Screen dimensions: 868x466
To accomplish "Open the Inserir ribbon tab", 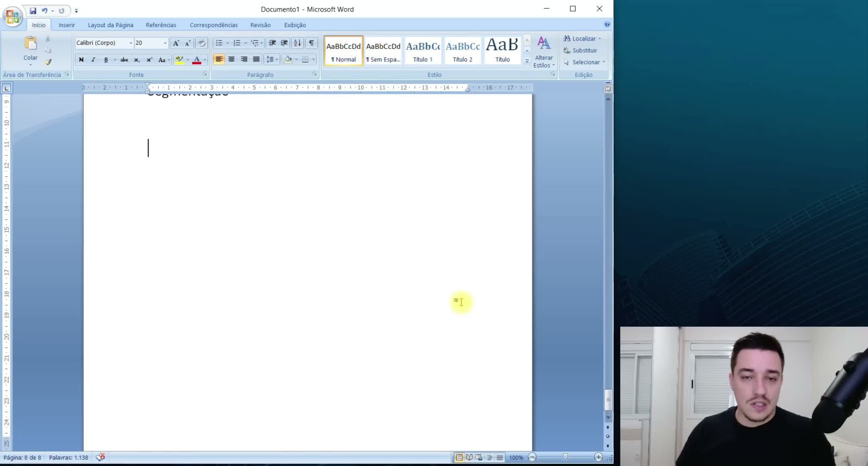I will click(x=67, y=25).
